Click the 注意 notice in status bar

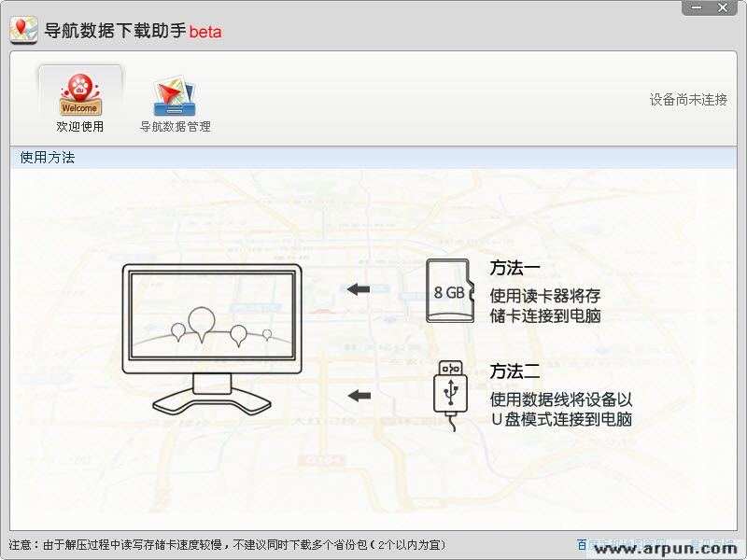[x=227, y=544]
